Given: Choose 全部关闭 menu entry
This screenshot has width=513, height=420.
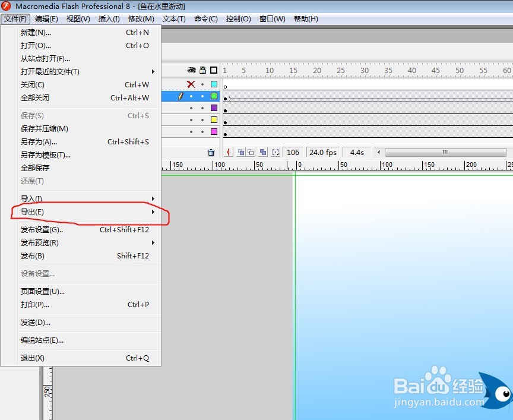Looking at the screenshot, I should [88, 97].
